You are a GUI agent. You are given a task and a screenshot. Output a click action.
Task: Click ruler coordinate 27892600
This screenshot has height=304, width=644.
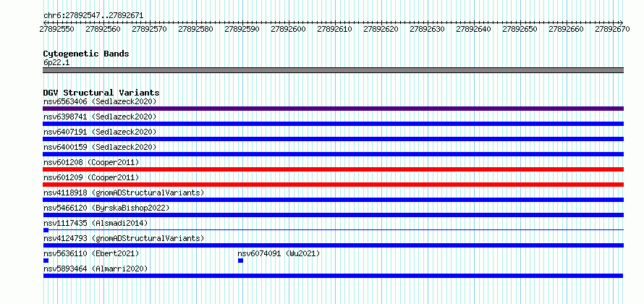point(288,29)
